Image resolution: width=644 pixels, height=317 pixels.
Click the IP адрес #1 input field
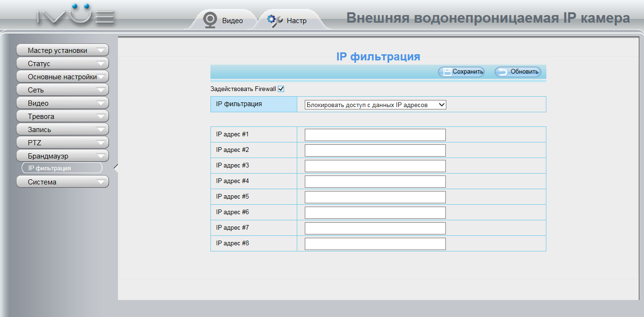(375, 135)
